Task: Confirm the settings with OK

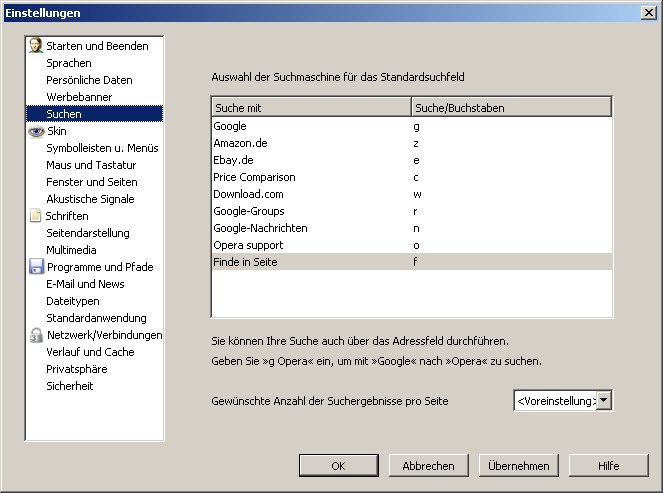Action: point(338,466)
